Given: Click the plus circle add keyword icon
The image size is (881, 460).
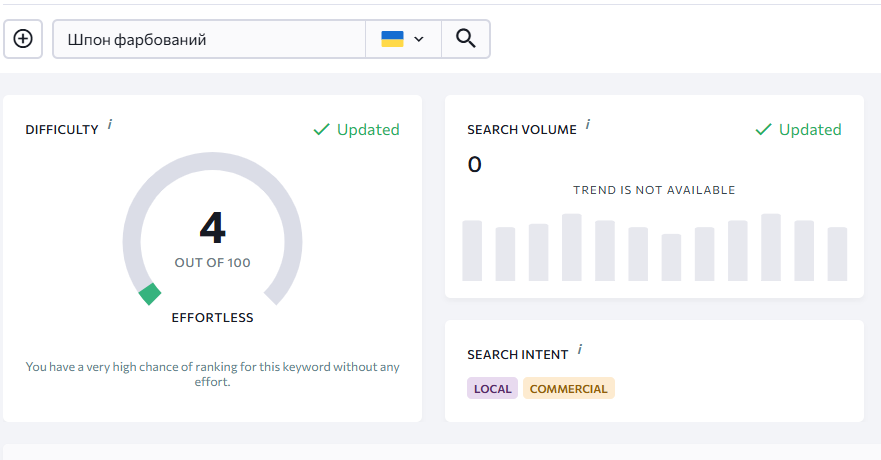Looking at the screenshot, I should [23, 39].
